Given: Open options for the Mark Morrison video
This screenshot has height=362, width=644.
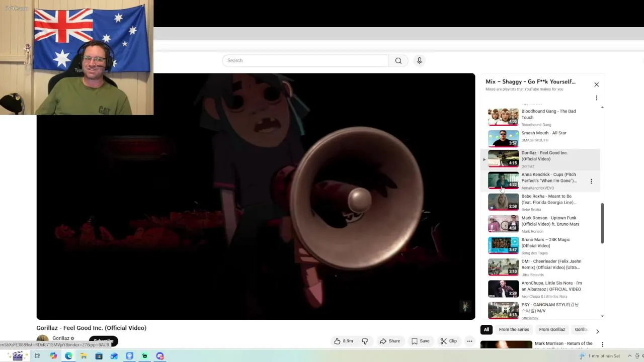Looking at the screenshot, I should [602, 344].
